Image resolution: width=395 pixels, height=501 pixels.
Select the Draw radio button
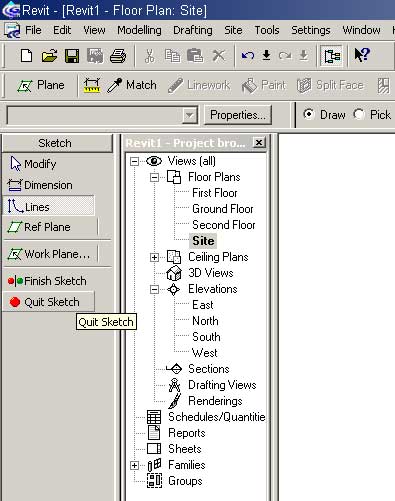click(x=309, y=114)
